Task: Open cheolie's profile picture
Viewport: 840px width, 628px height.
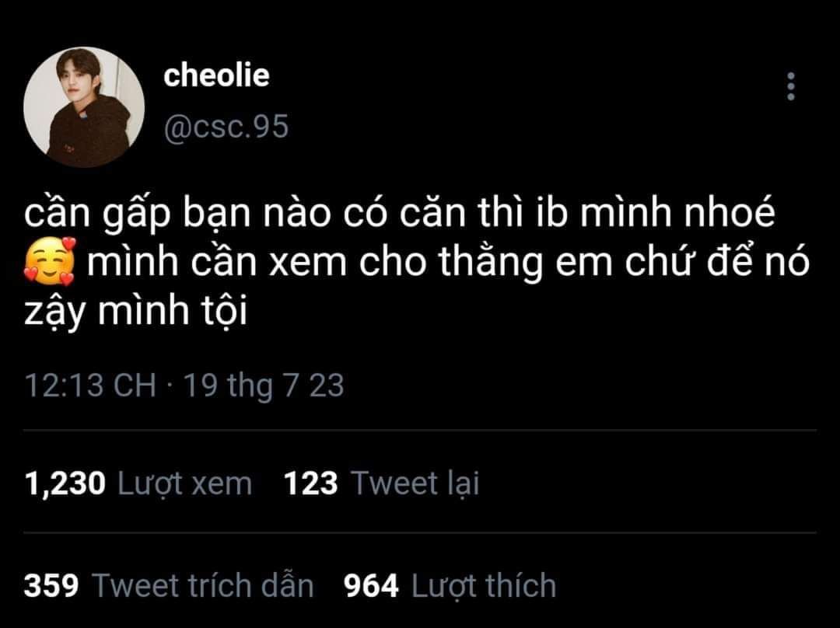Action: (x=84, y=107)
